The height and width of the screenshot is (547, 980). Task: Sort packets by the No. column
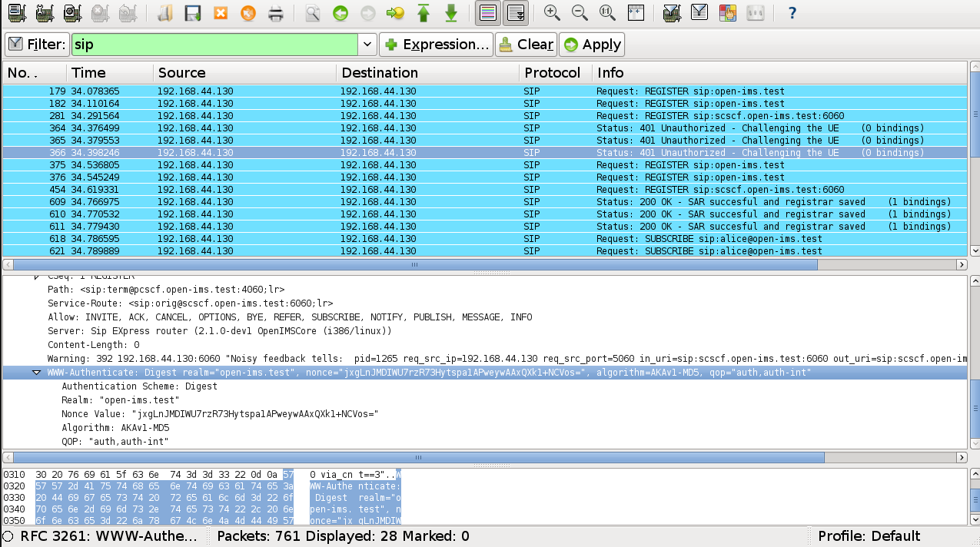[33, 73]
